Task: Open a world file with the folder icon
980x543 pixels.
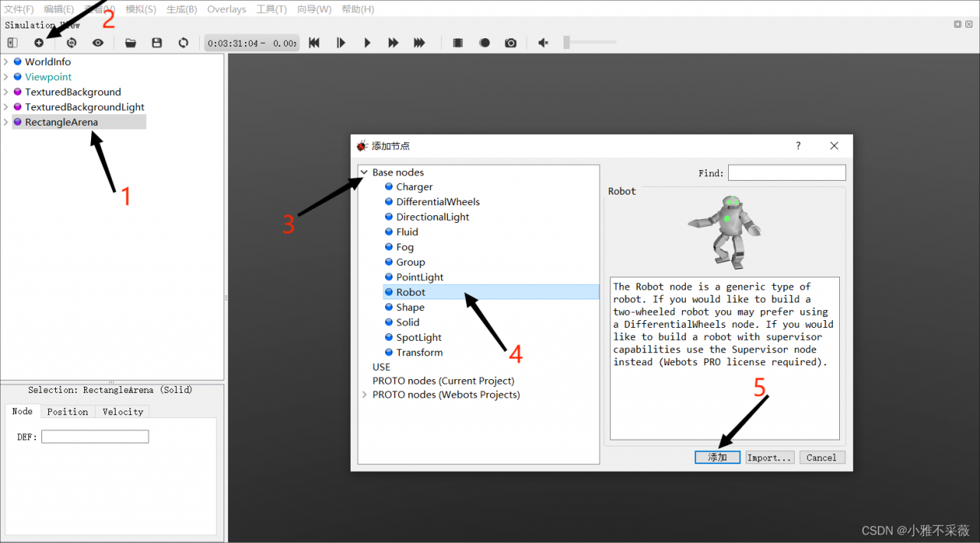Action: pos(131,43)
